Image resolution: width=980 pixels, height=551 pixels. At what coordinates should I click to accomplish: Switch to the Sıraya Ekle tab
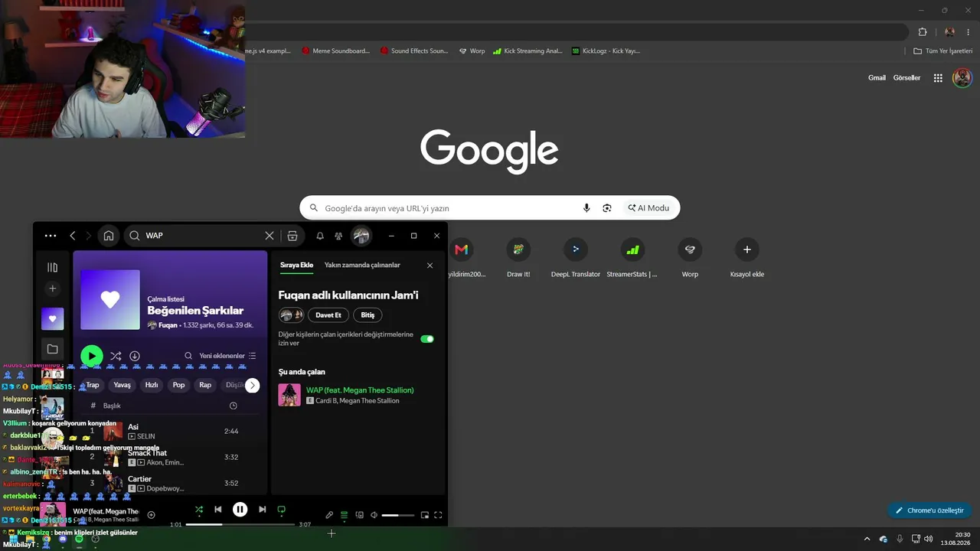pyautogui.click(x=296, y=266)
